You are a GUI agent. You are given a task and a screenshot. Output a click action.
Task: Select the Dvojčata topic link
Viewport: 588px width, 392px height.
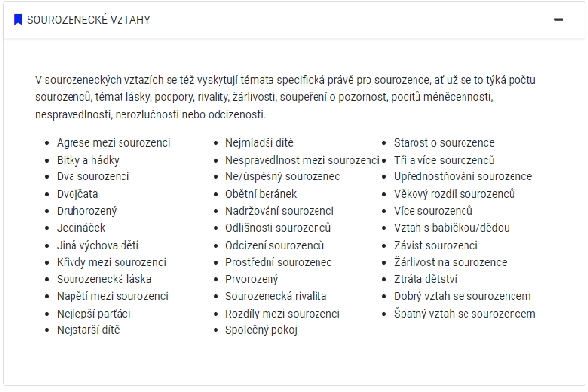point(78,194)
